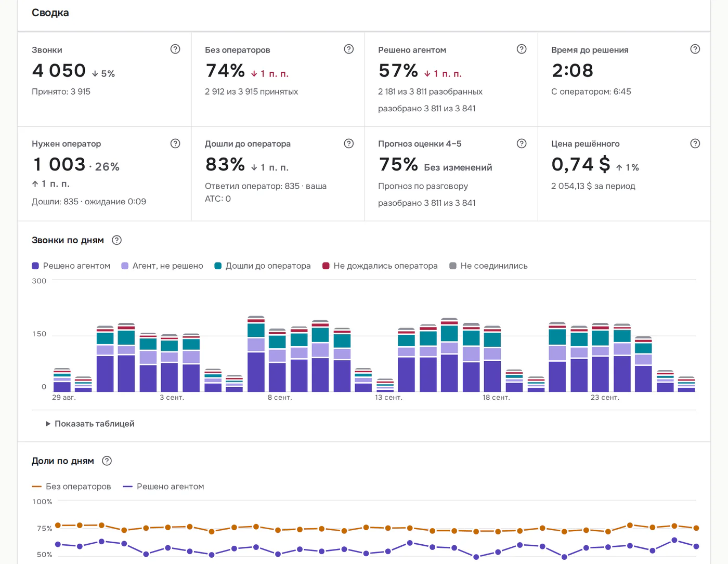Click the Сводка heading
728x564 pixels.
coord(50,13)
